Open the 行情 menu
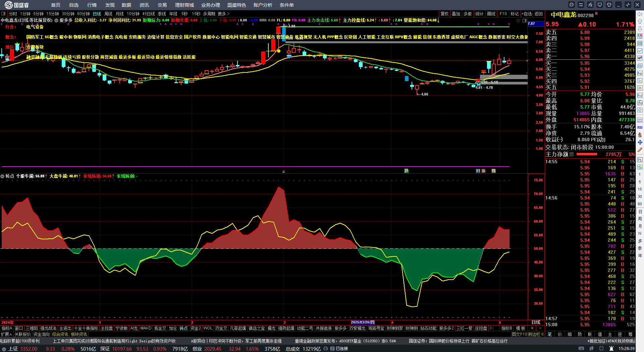Viewport: 644px width, 352px height. pyautogui.click(x=92, y=5)
